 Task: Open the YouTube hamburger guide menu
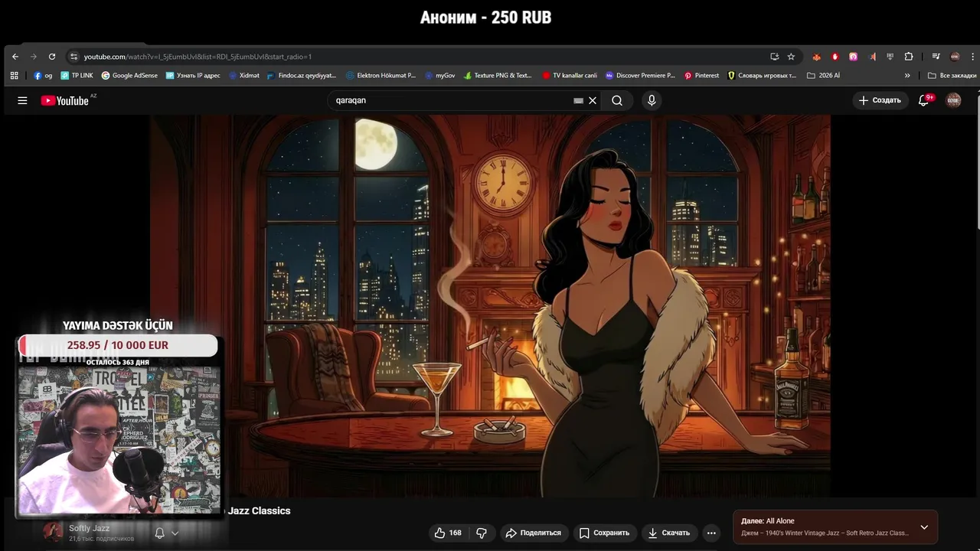coord(22,100)
